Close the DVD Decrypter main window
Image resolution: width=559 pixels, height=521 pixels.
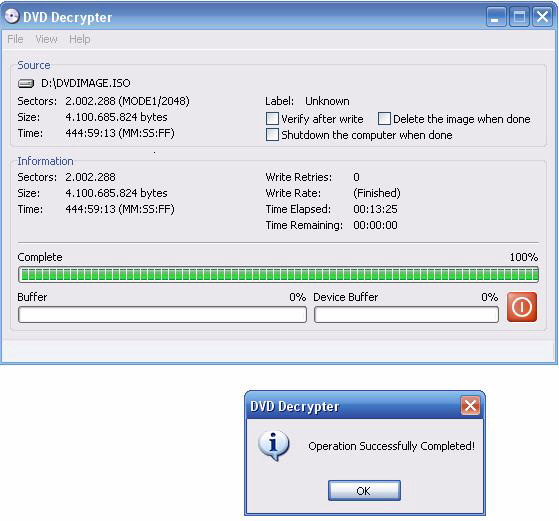(x=542, y=17)
